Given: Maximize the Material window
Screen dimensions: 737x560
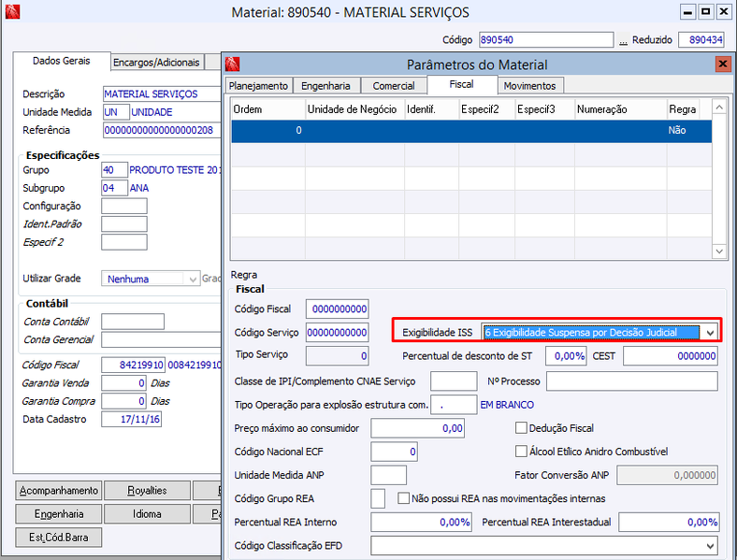Looking at the screenshot, I should (705, 12).
